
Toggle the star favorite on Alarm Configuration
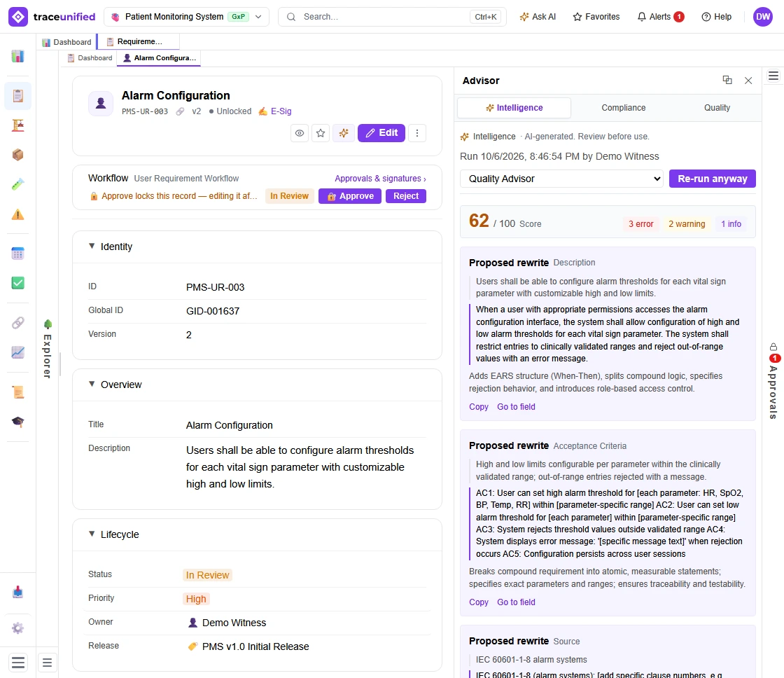pos(321,133)
